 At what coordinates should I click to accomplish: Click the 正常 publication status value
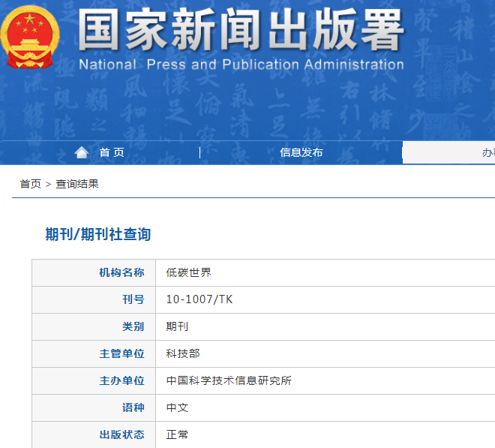coord(177,434)
